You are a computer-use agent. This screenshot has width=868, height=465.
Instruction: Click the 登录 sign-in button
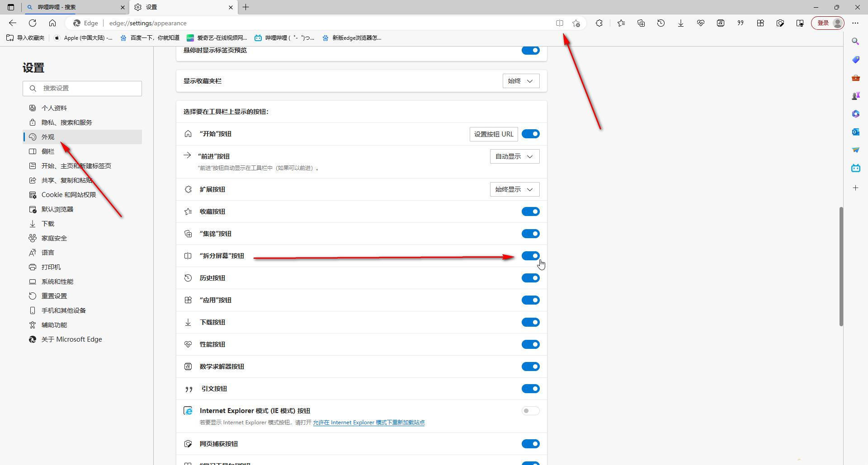pos(827,23)
